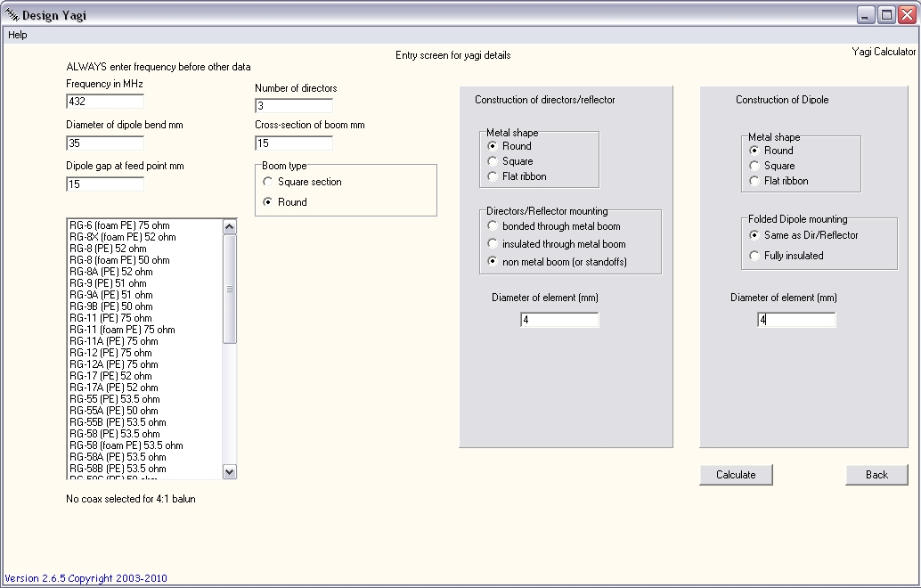The height and width of the screenshot is (588, 921).
Task: Select bonded through metal boom mounting
Action: click(554, 226)
